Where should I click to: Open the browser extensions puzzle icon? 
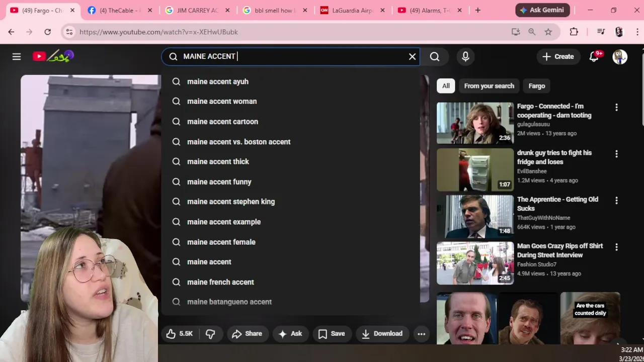(574, 32)
